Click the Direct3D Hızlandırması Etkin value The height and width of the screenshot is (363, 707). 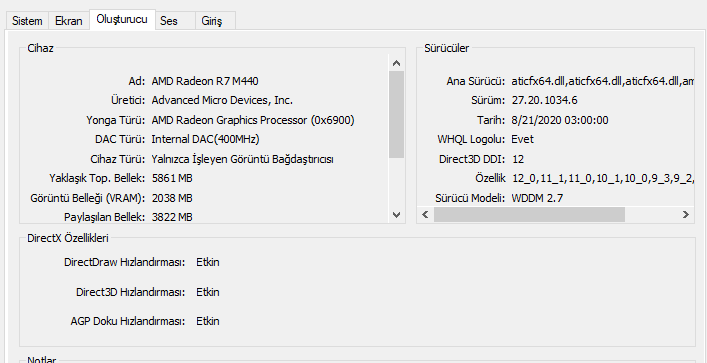coord(207,292)
